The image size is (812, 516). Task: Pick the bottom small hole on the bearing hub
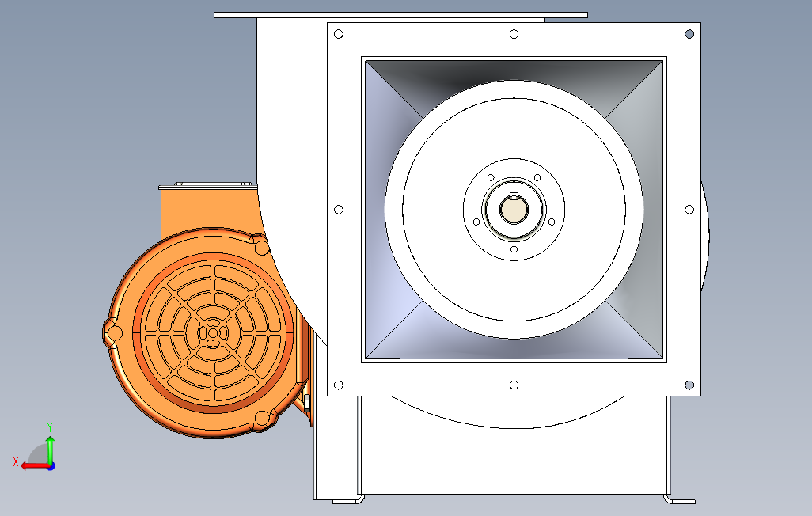tap(514, 249)
